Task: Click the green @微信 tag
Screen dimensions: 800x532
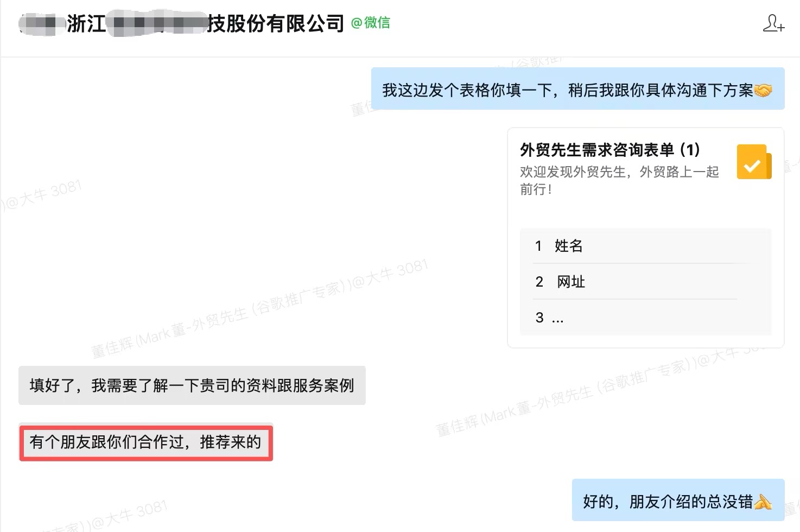Action: [371, 23]
